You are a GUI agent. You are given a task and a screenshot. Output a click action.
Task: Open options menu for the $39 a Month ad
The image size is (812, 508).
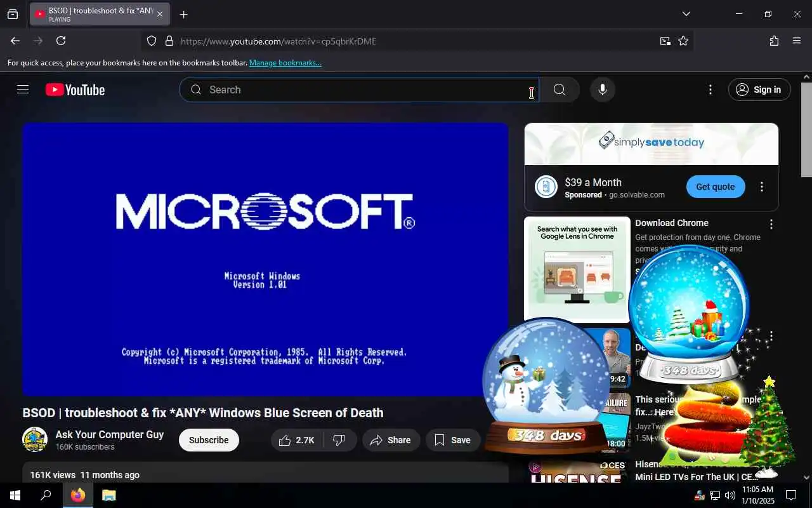(761, 187)
